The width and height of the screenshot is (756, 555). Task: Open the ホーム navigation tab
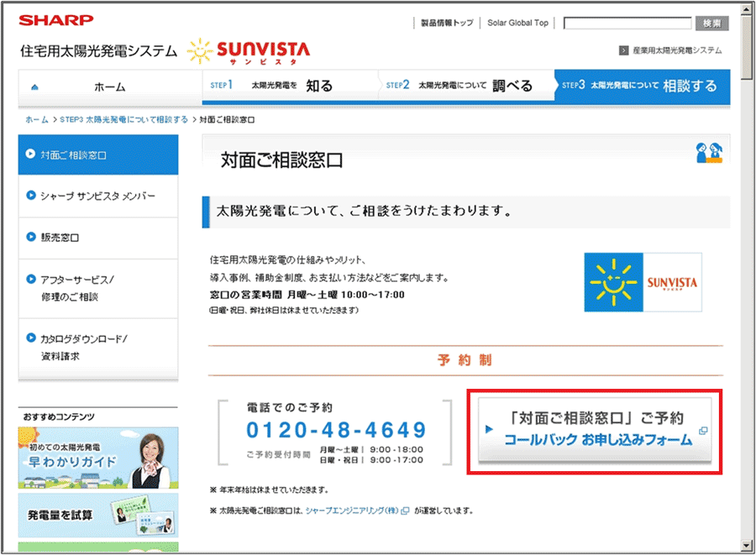(x=110, y=87)
